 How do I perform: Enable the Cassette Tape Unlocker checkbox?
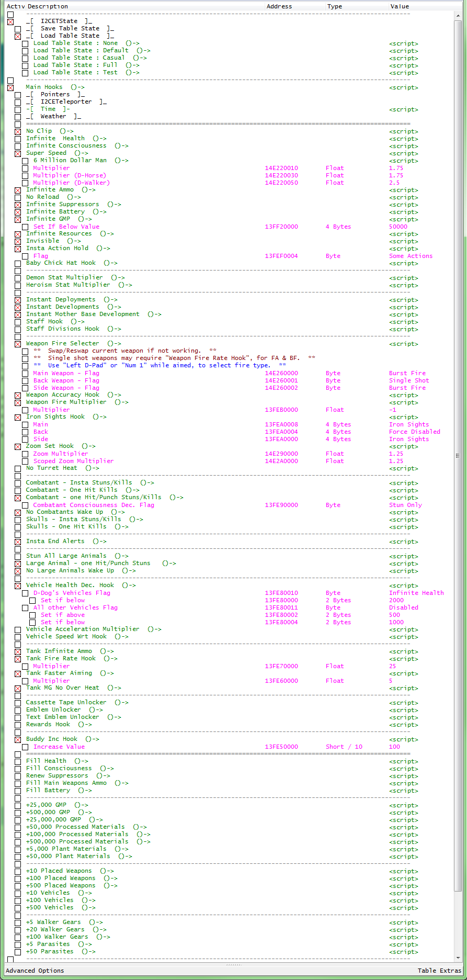coord(18,703)
